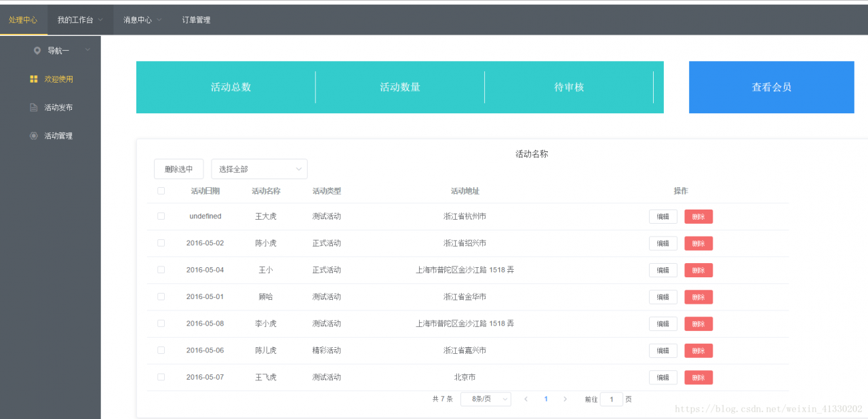The width and height of the screenshot is (868, 419).
Task: Click the location pin icon beside 导航一
Action: pyautogui.click(x=37, y=50)
